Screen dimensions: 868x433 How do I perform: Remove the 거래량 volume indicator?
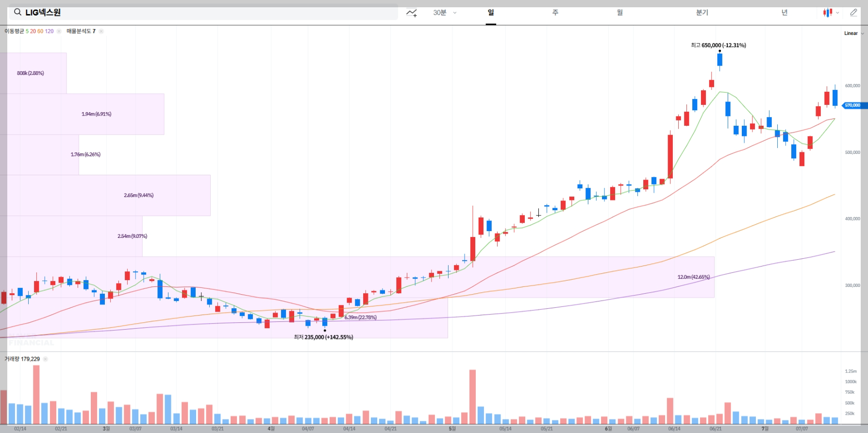[x=45, y=359]
